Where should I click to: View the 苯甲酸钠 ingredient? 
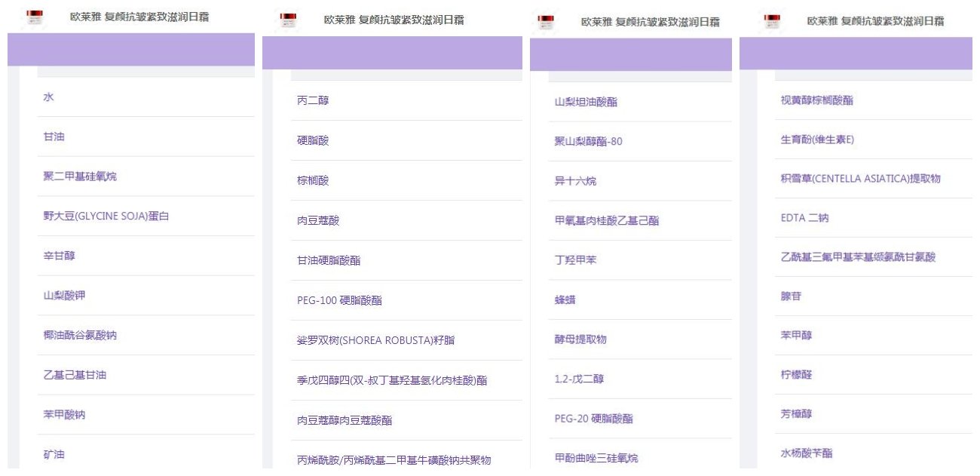(64, 415)
